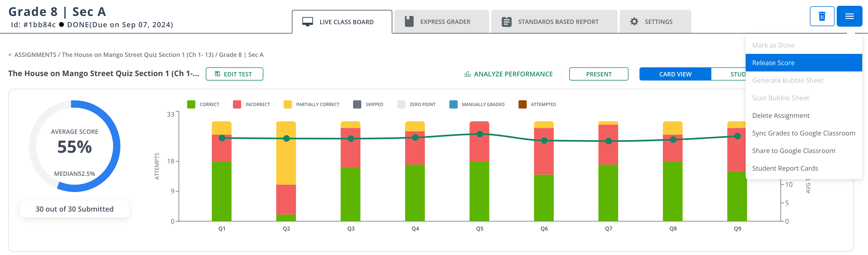Click the Q6 line data point
The height and width of the screenshot is (255, 868).
544,141
